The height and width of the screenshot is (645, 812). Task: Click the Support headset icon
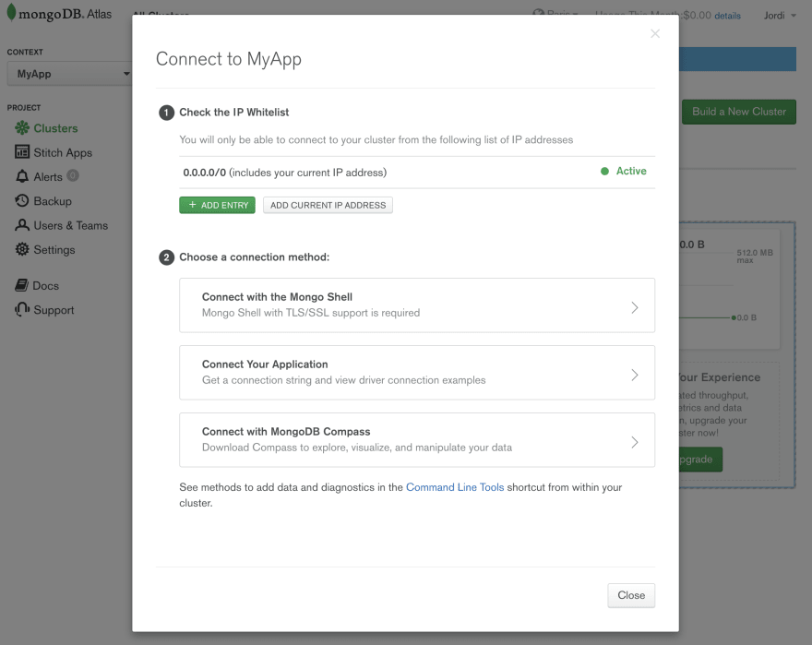click(x=22, y=309)
